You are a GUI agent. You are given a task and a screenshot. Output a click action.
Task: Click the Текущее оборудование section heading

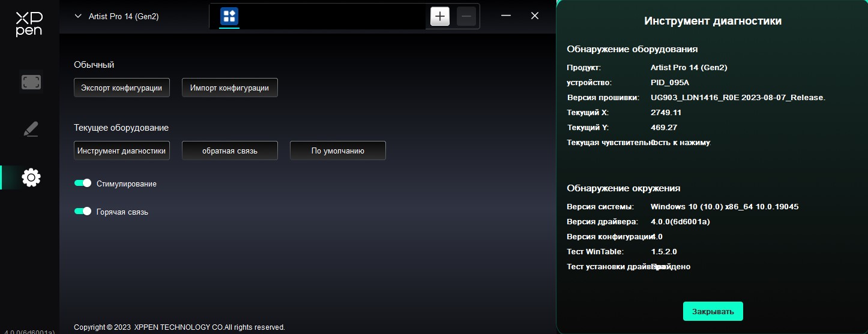(x=121, y=128)
